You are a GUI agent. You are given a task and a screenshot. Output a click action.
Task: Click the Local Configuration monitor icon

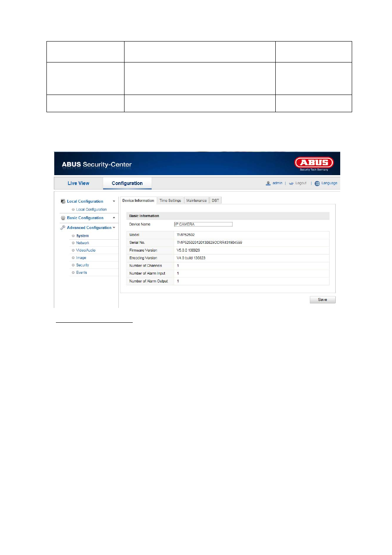click(63, 201)
